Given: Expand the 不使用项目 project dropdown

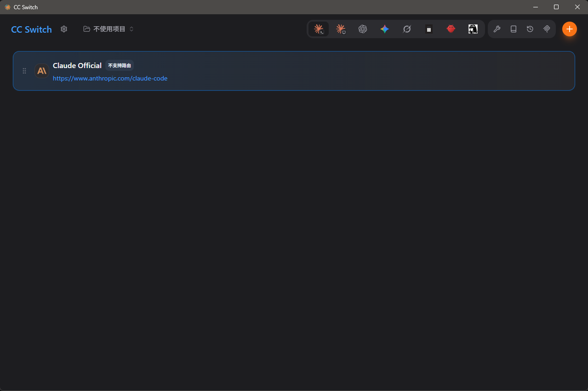Looking at the screenshot, I should pyautogui.click(x=108, y=29).
